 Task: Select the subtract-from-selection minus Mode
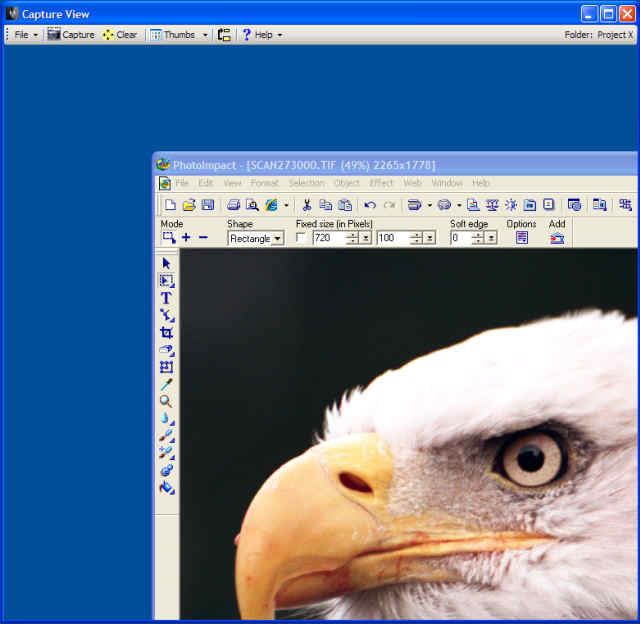(x=203, y=237)
